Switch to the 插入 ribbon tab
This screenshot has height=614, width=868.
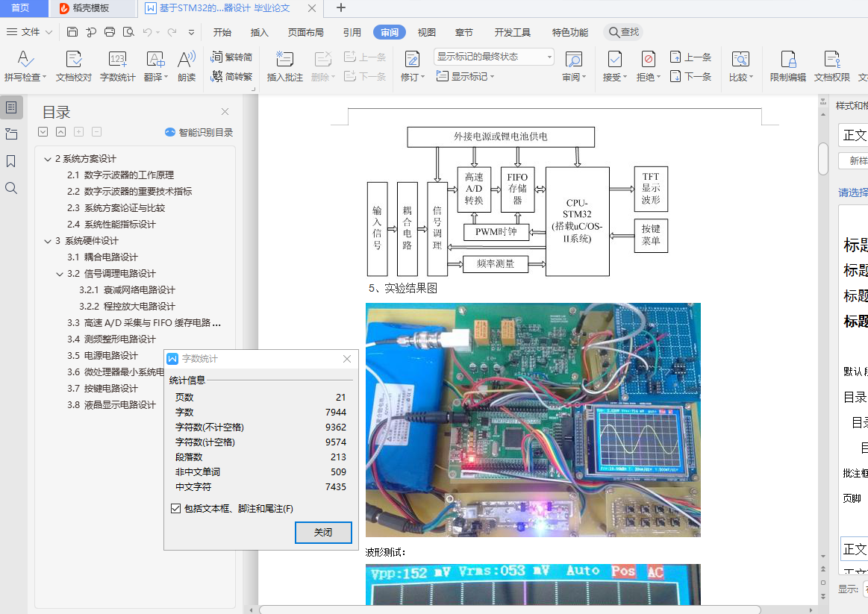259,32
